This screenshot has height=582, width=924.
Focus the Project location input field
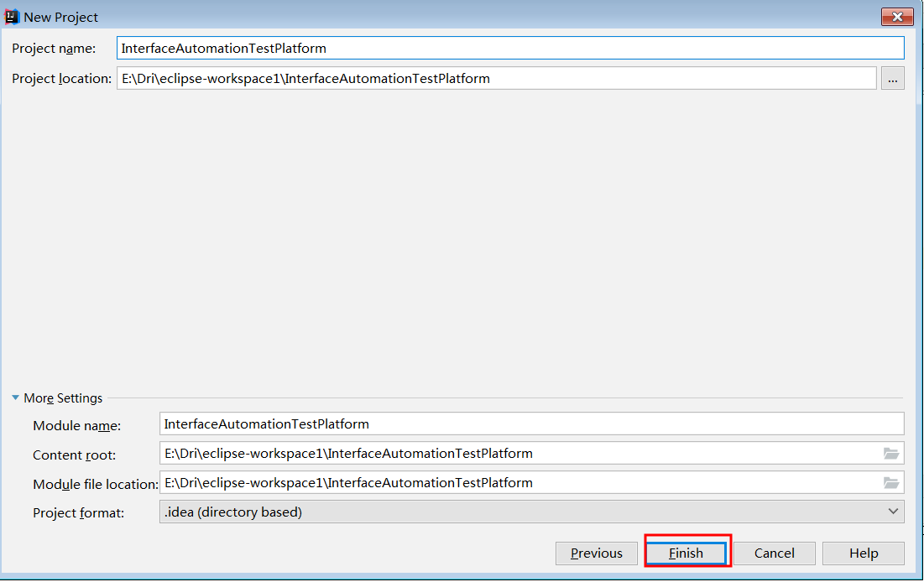tap(497, 78)
